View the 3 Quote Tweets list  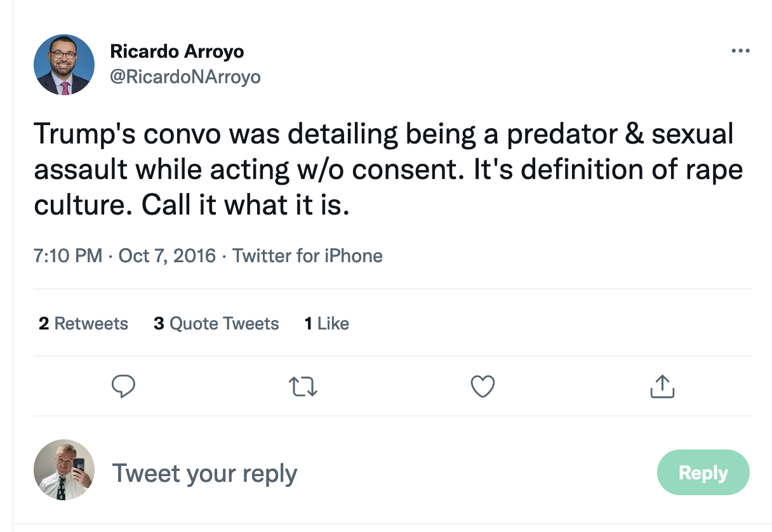(x=216, y=324)
